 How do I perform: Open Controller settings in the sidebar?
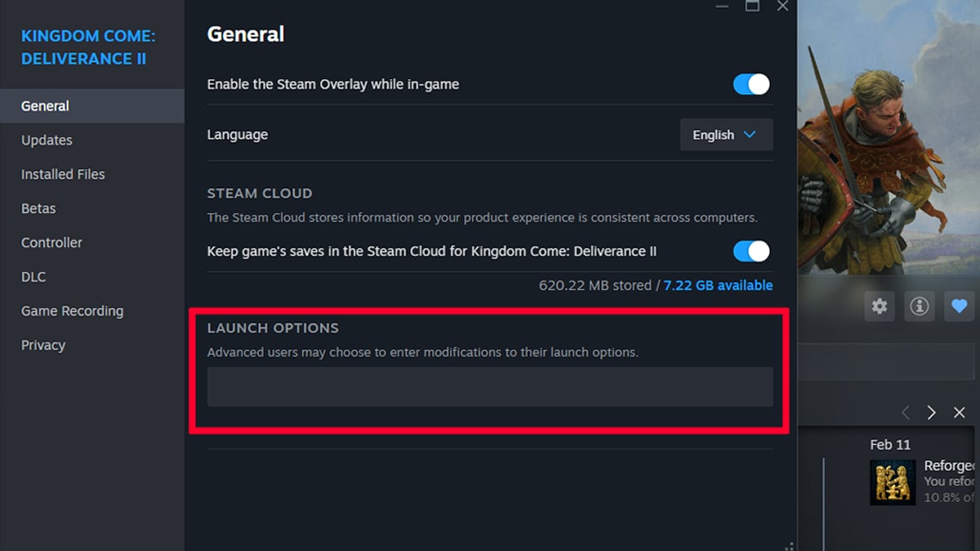pyautogui.click(x=51, y=242)
